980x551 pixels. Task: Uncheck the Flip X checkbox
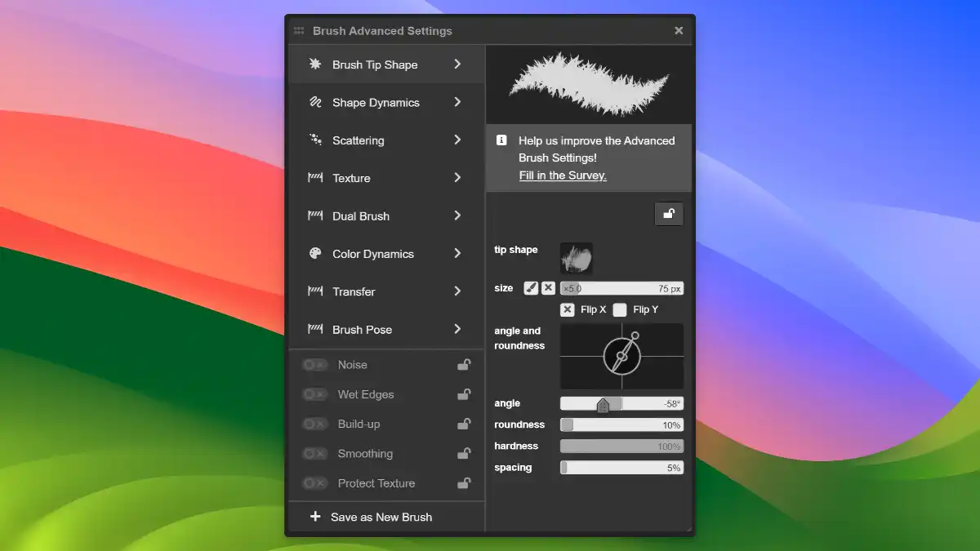click(x=568, y=309)
